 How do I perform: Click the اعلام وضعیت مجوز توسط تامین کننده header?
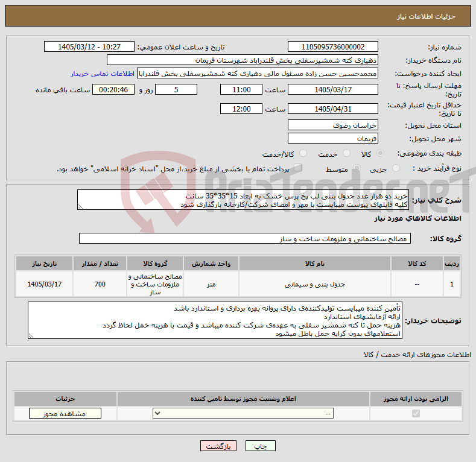243,399
